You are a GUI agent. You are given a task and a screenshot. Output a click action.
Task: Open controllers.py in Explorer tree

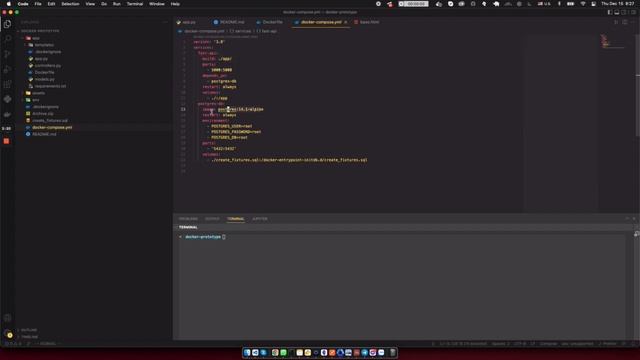[47, 65]
